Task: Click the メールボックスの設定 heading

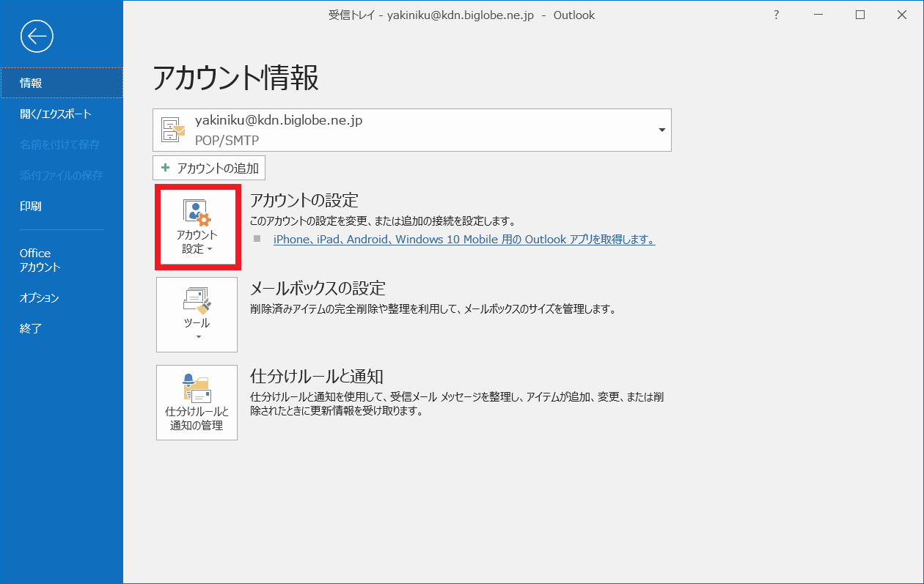Action: click(x=318, y=288)
